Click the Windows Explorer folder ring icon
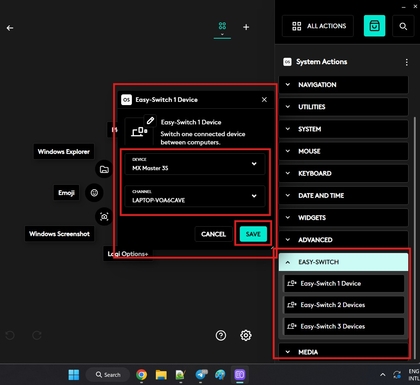420x385 pixels. coord(104,169)
